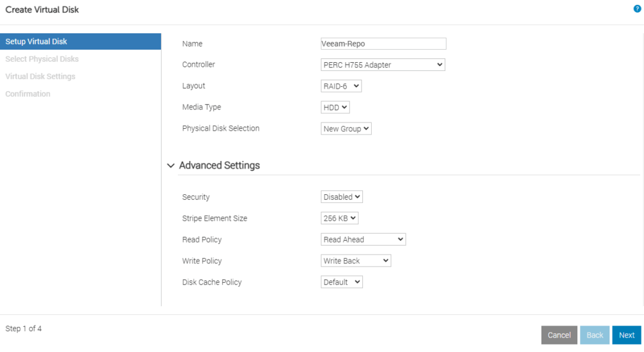The image size is (644, 352).
Task: Change Stripe Element Size 256 KB dropdown
Action: coord(339,218)
